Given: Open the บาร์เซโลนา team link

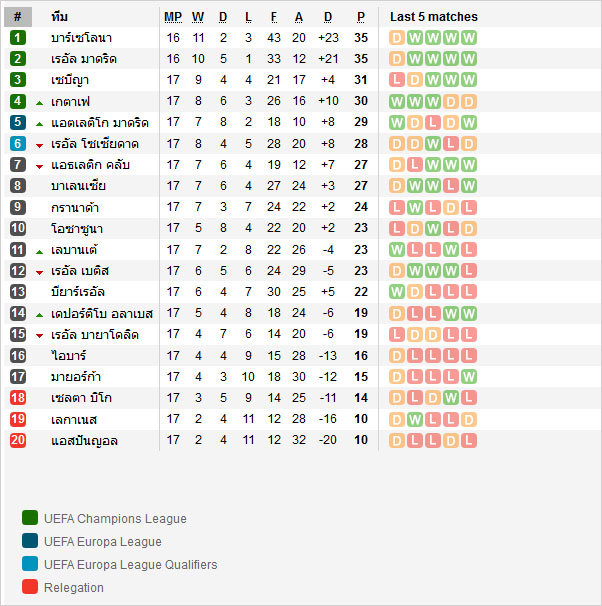Looking at the screenshot, I should point(82,38).
